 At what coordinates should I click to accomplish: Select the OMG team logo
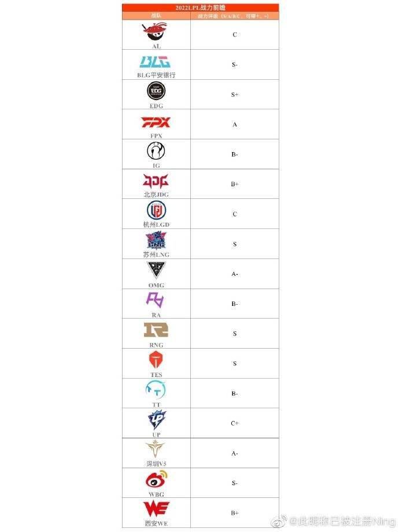[156, 270]
